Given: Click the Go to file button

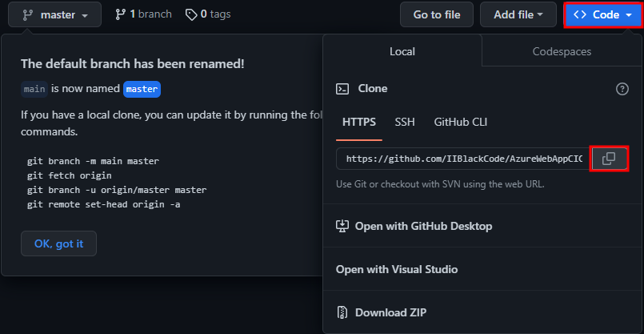Looking at the screenshot, I should pos(437,14).
